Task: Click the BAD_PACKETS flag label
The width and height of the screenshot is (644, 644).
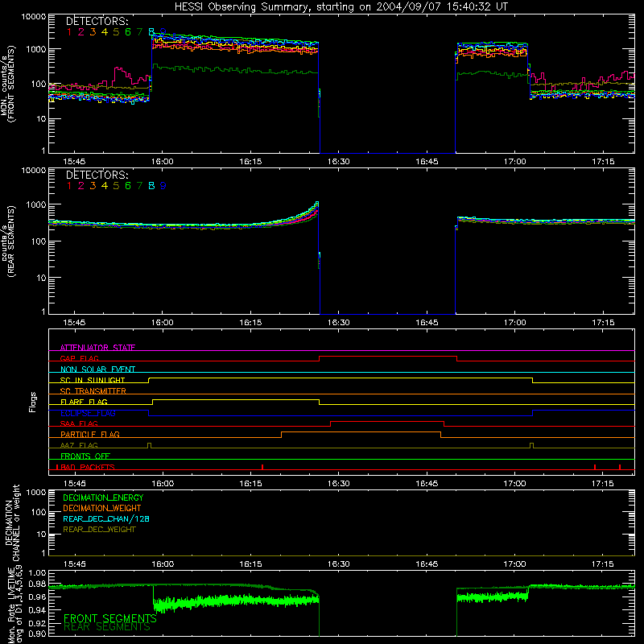Action: (x=88, y=467)
